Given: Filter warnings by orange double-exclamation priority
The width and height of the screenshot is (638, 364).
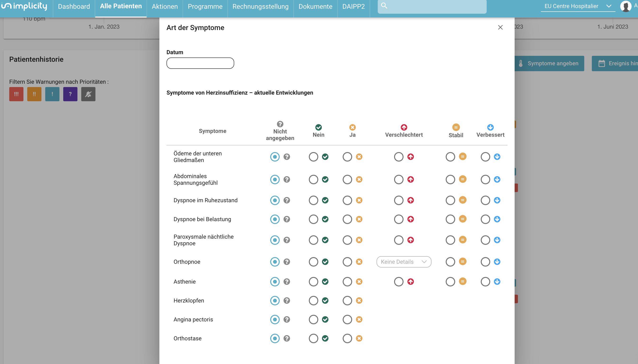Looking at the screenshot, I should 34,94.
